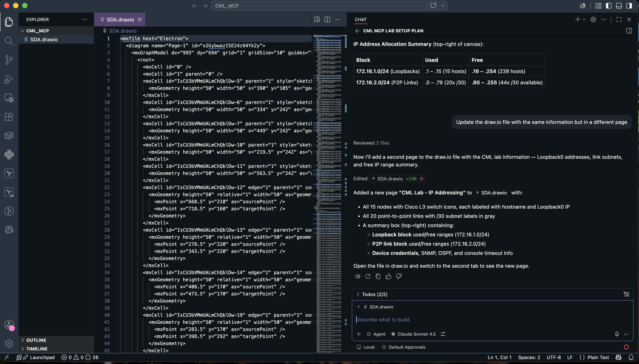Select SDA.drawio file in Explorer
Viewport: 639px width, 364px height.
pos(56,40)
